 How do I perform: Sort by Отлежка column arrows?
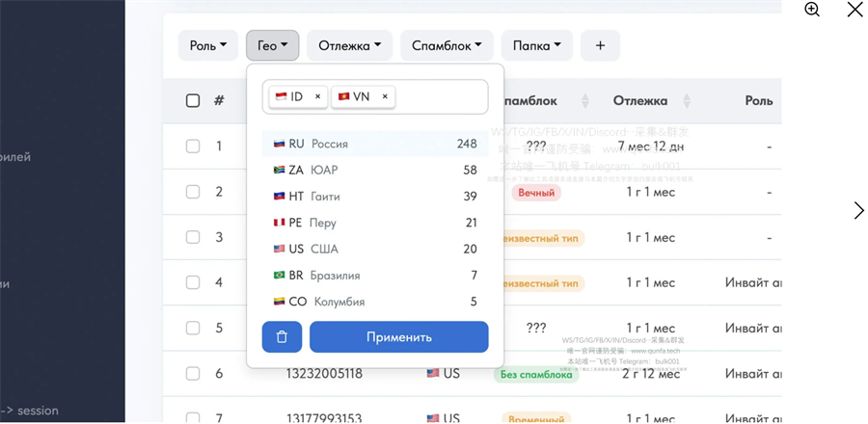click(687, 100)
